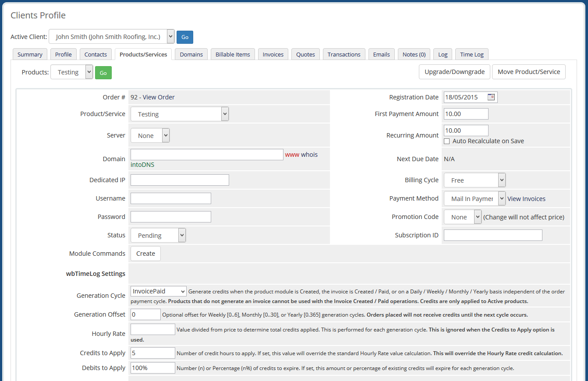The width and height of the screenshot is (588, 381).
Task: Open the Server dropdown set to None
Action: click(150, 135)
